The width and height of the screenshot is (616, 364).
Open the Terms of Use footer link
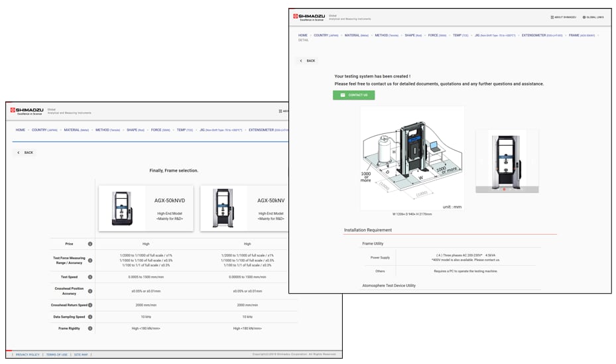[56, 355]
